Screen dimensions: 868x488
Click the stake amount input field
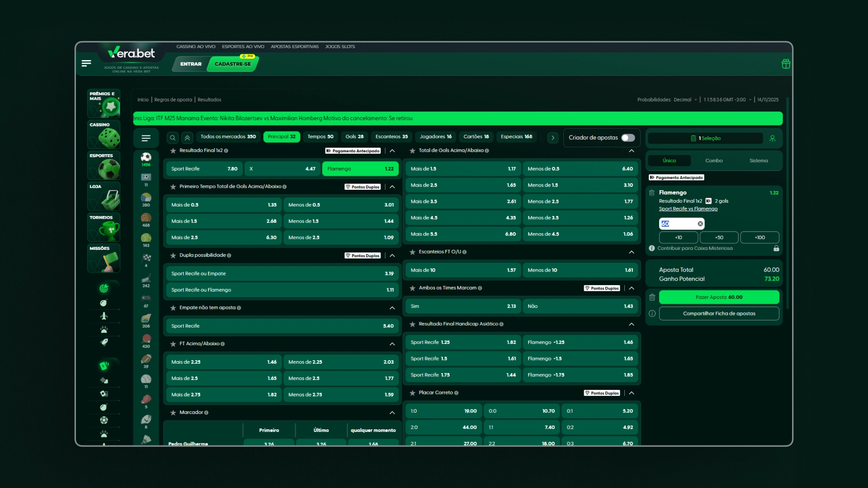click(677, 224)
